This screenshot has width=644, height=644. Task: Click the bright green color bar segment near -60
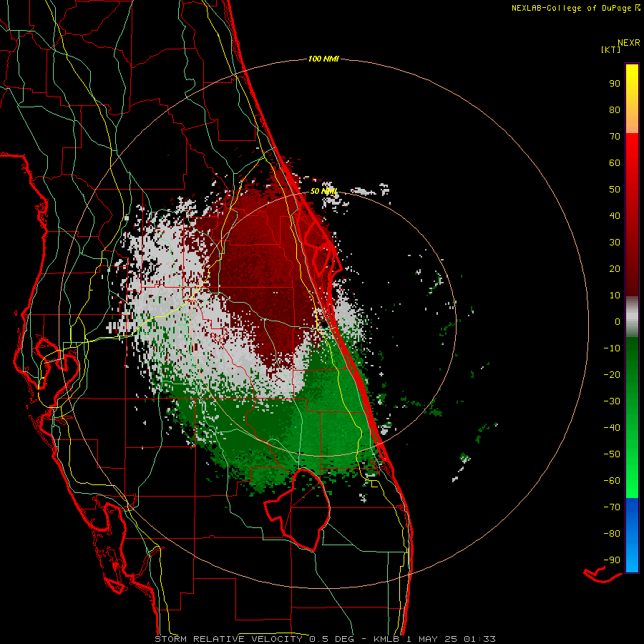(x=632, y=484)
